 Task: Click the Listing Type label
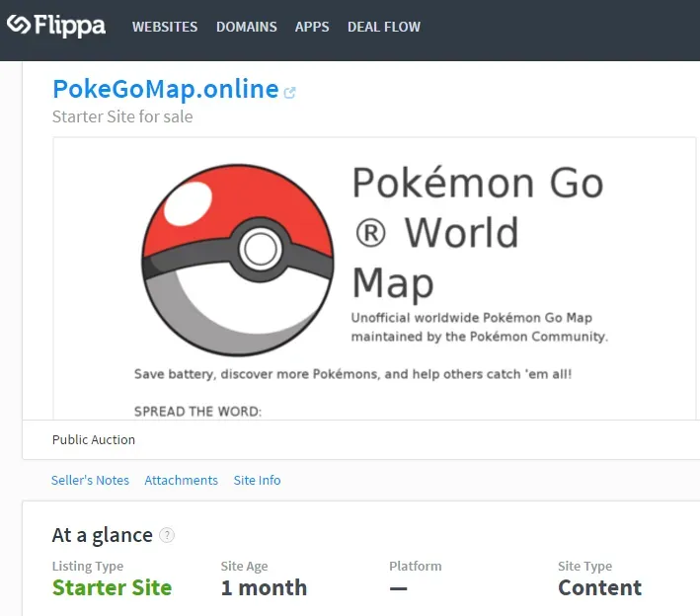pos(88,566)
